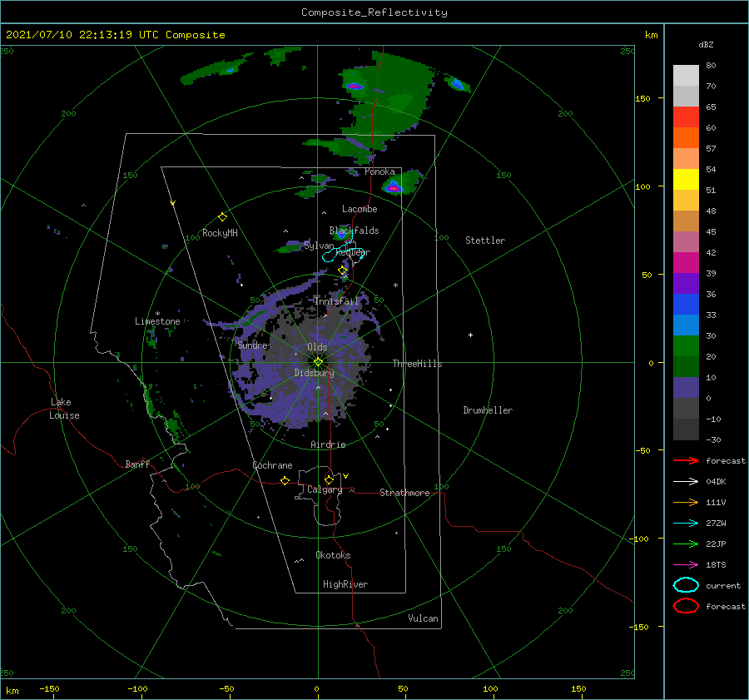Viewport: 749px width, 700px height.
Task: Click the magenta 18TS arrow icon
Action: pyautogui.click(x=686, y=565)
